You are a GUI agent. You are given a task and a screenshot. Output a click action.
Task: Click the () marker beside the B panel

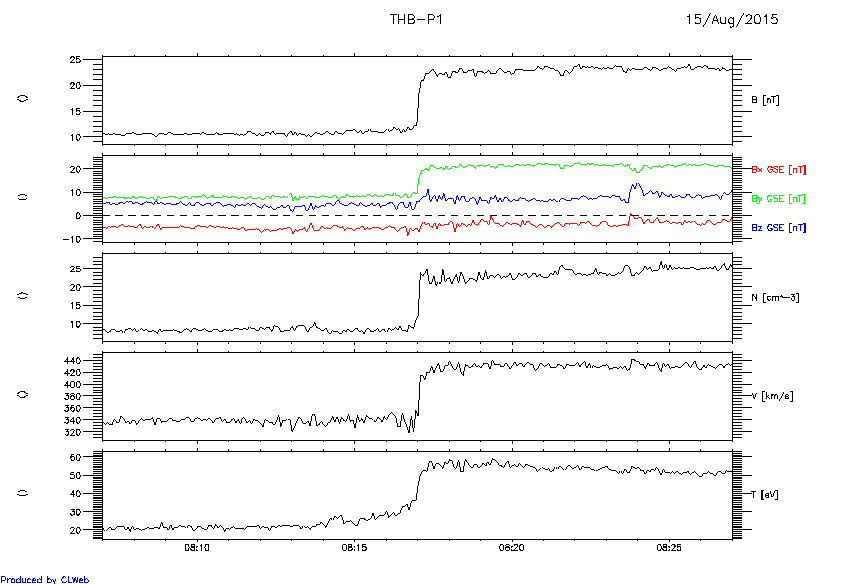point(23,99)
